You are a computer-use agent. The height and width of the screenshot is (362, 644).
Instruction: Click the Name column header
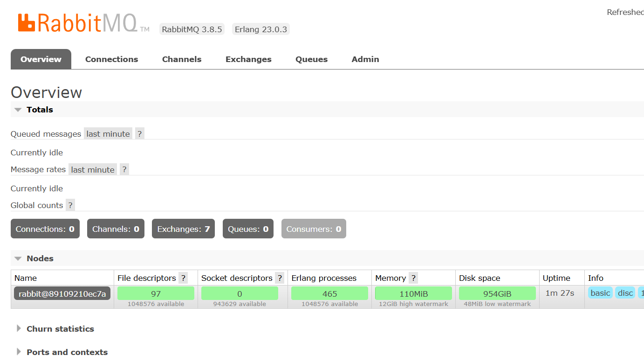coord(26,278)
